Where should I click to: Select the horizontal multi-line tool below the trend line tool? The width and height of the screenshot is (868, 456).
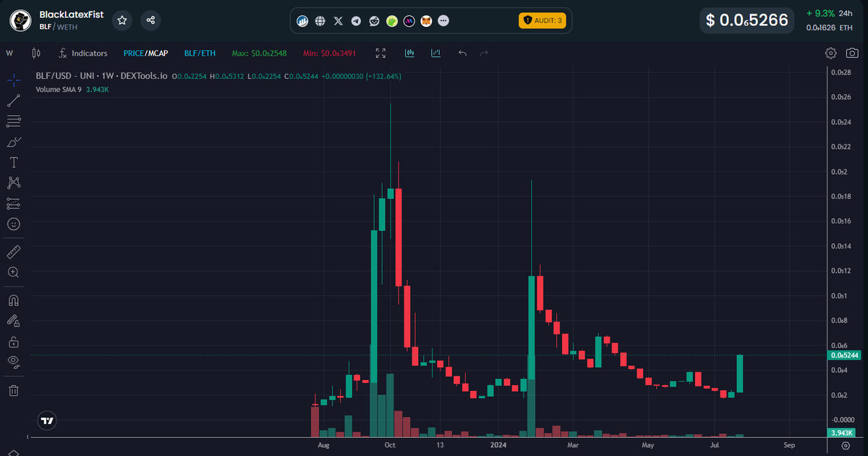pos(13,121)
